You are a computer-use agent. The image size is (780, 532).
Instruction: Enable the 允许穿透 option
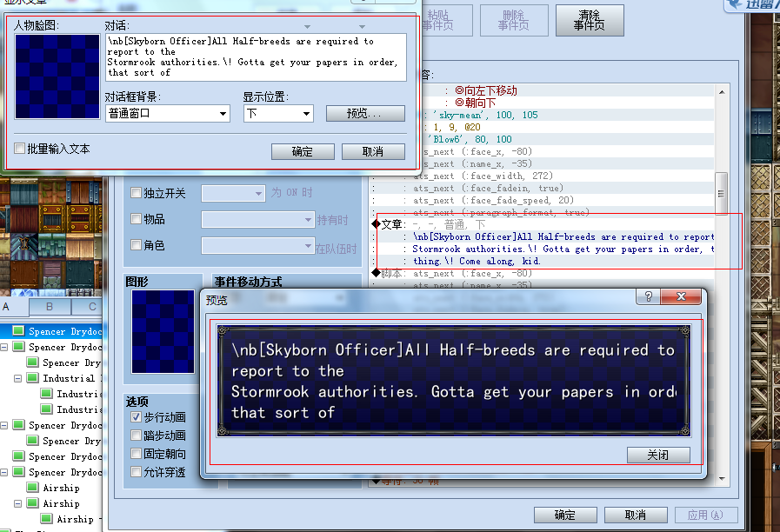[x=136, y=471]
